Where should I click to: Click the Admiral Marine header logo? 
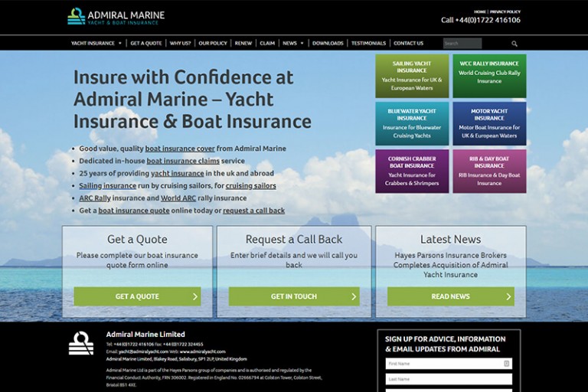click(x=116, y=17)
